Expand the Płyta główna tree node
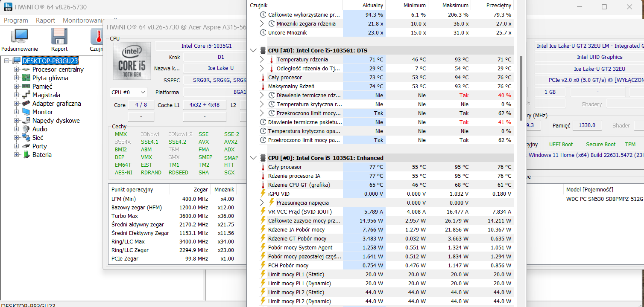 pyautogui.click(x=16, y=78)
